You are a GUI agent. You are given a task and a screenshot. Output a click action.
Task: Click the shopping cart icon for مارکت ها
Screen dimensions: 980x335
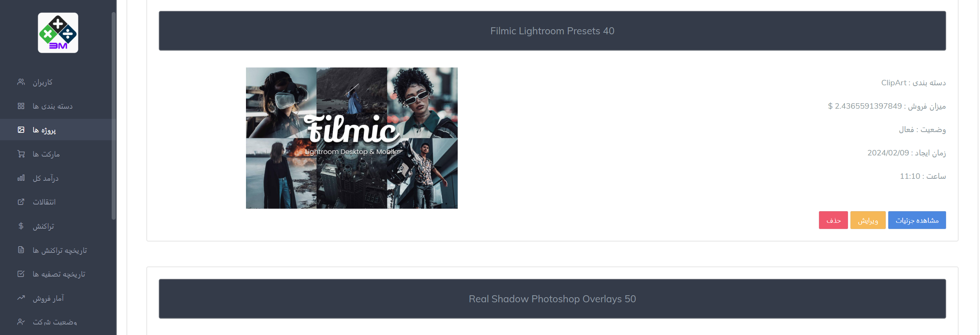pyautogui.click(x=21, y=154)
